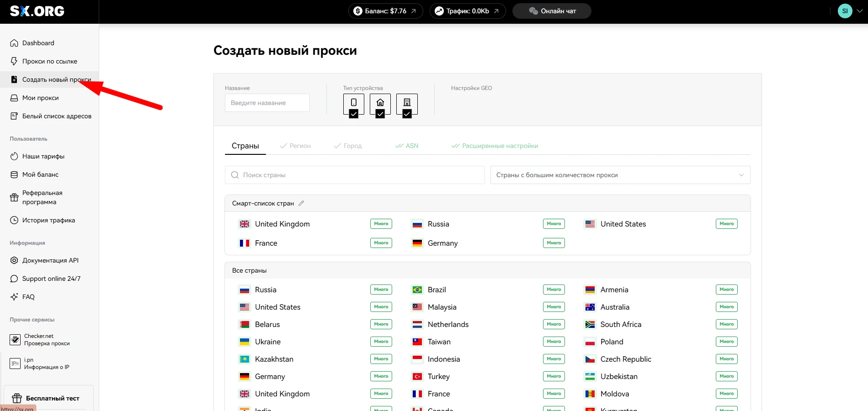868x411 pixels.
Task: Select Создать новый прокси in sidebar
Action: (50, 79)
